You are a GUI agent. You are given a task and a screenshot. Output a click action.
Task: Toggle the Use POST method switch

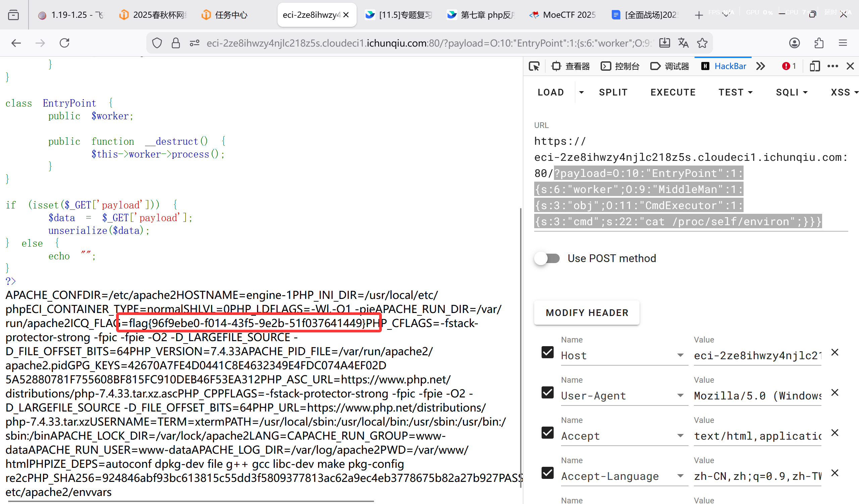pos(547,258)
